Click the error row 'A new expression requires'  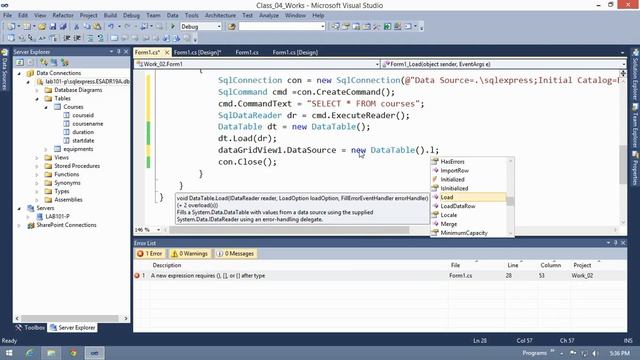pos(380,276)
